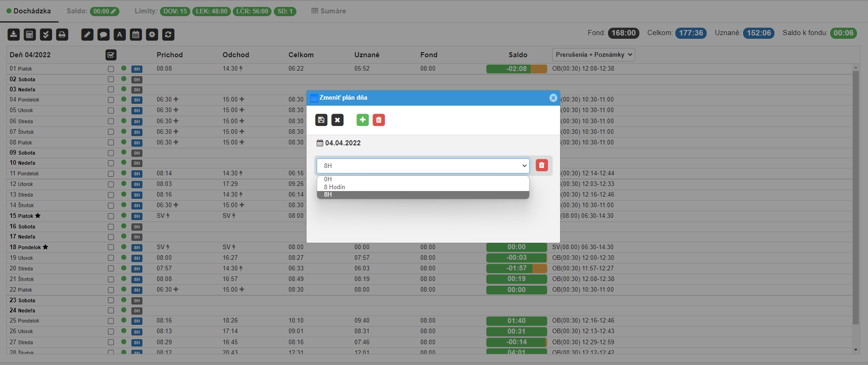Click the red trash icon beside the 8H dropdown
The height and width of the screenshot is (365, 868).
542,165
